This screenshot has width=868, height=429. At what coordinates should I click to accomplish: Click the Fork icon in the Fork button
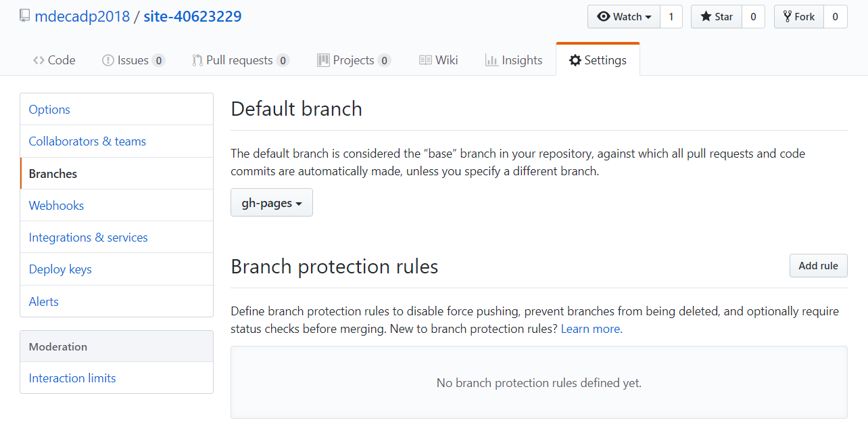787,17
